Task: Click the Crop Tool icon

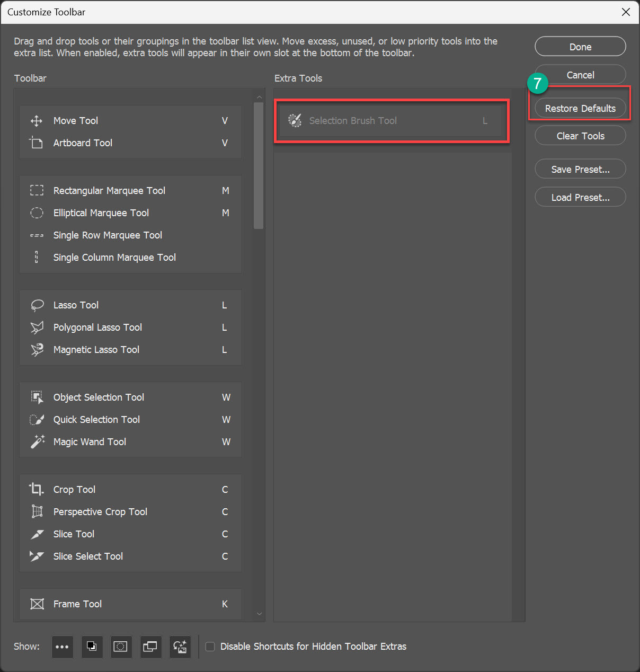Action: coord(37,489)
